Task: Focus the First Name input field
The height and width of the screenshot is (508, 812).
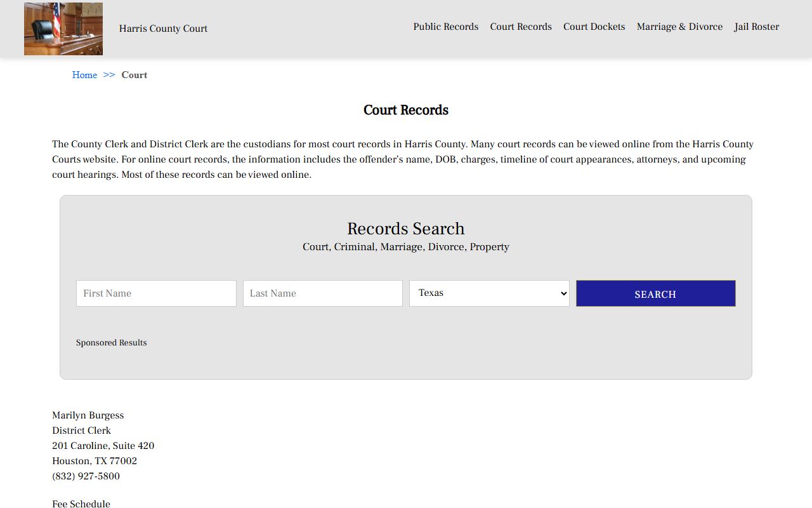Action: pos(156,293)
